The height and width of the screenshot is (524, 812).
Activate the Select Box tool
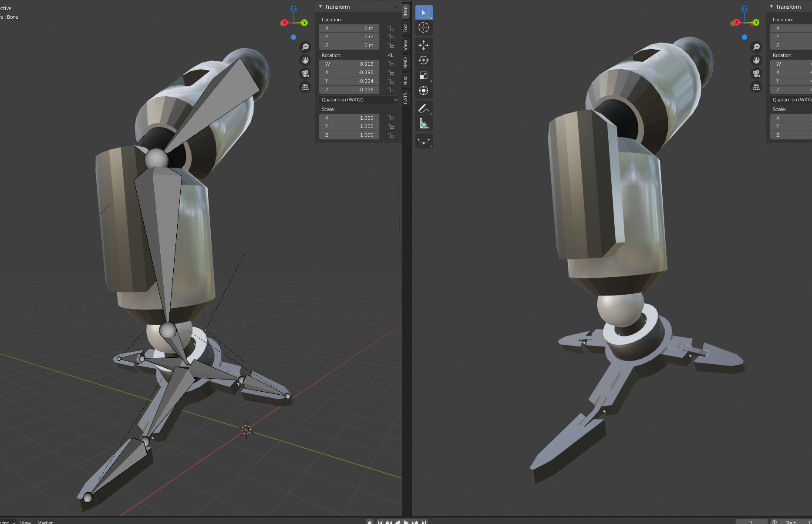point(424,13)
